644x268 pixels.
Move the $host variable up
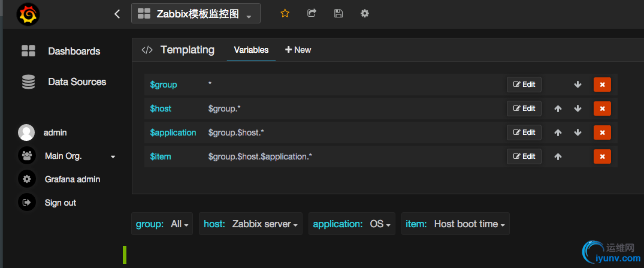(558, 109)
